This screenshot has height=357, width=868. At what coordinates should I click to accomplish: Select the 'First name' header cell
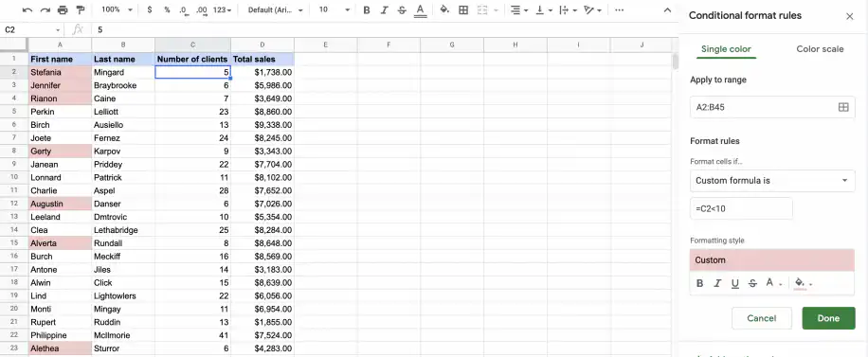pos(60,59)
